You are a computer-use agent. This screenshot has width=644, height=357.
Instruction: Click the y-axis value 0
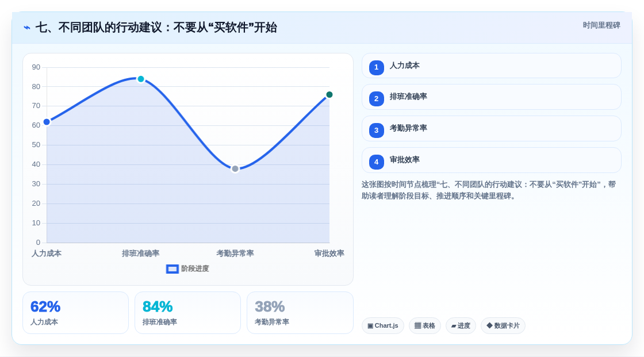38,243
